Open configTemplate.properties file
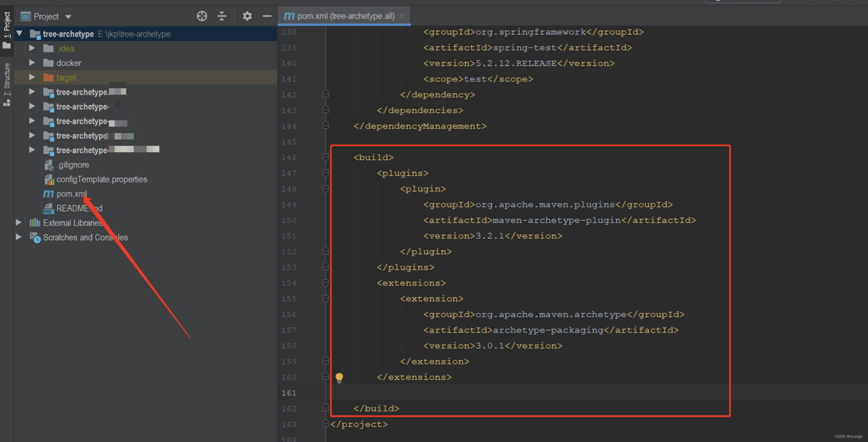The image size is (868, 442). [102, 179]
